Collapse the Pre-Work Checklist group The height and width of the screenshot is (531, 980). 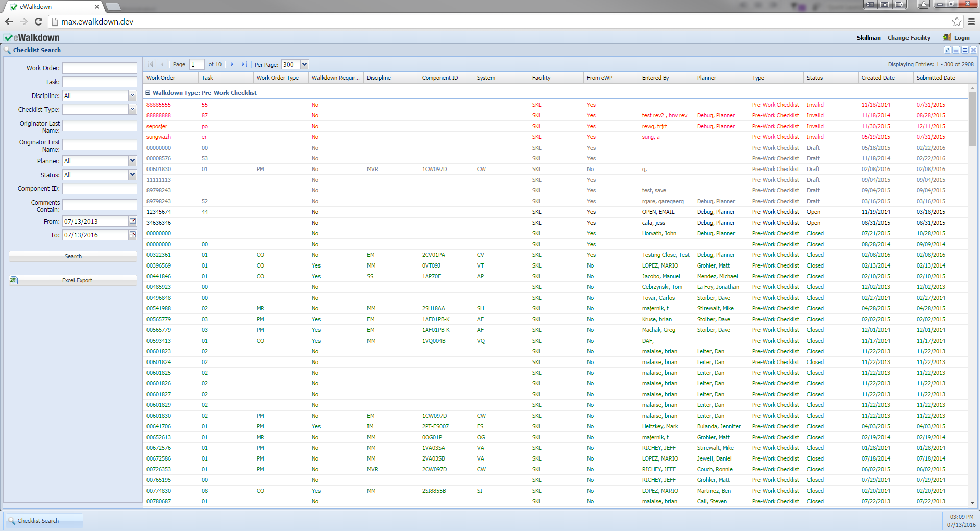pyautogui.click(x=148, y=93)
